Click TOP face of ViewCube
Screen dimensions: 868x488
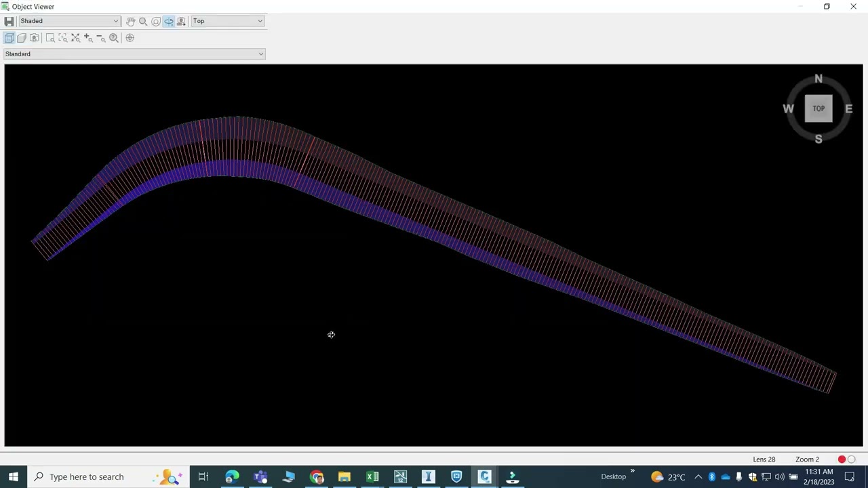pos(818,108)
